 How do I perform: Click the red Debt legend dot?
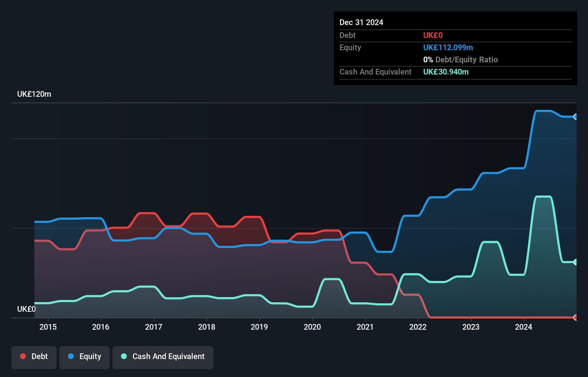[x=23, y=356]
